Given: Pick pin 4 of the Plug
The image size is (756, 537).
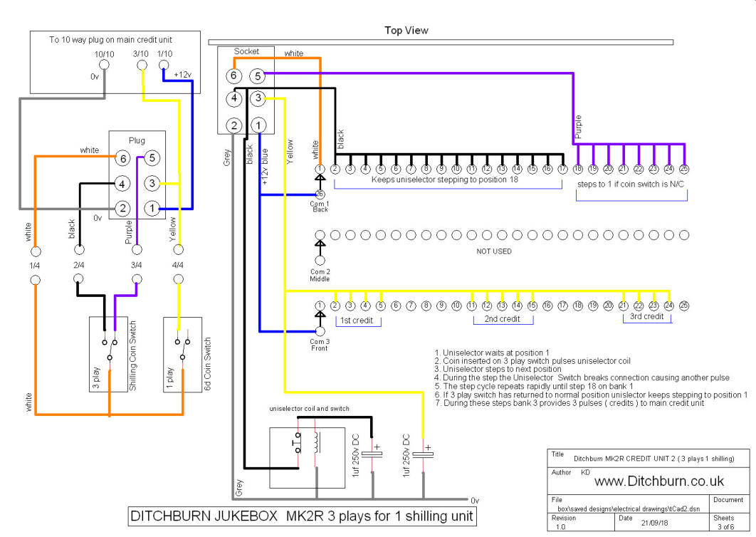Looking at the screenshot, I should click(x=122, y=184).
